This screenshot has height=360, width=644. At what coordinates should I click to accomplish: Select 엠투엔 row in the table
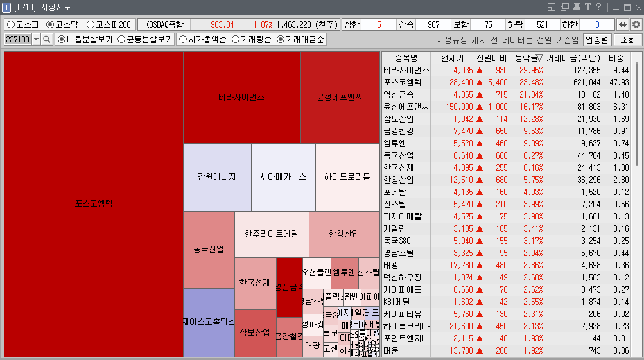pyautogui.click(x=505, y=143)
